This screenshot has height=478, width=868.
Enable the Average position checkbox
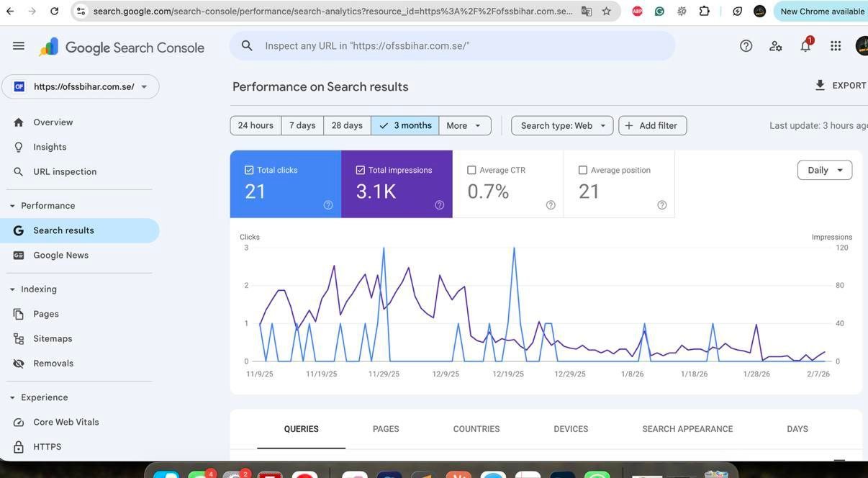pyautogui.click(x=583, y=171)
